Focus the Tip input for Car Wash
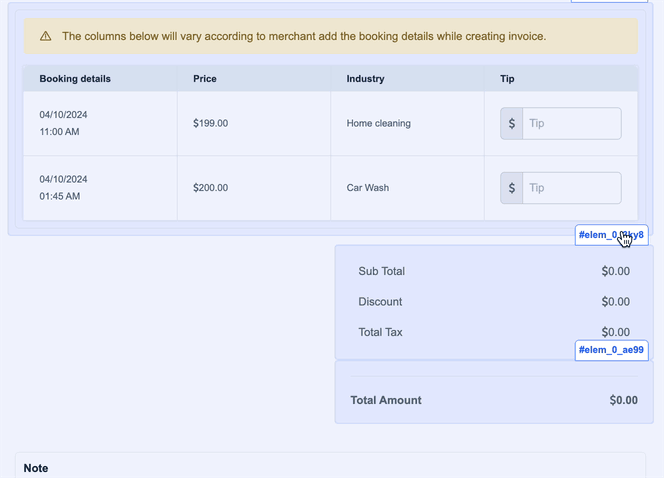 571,188
